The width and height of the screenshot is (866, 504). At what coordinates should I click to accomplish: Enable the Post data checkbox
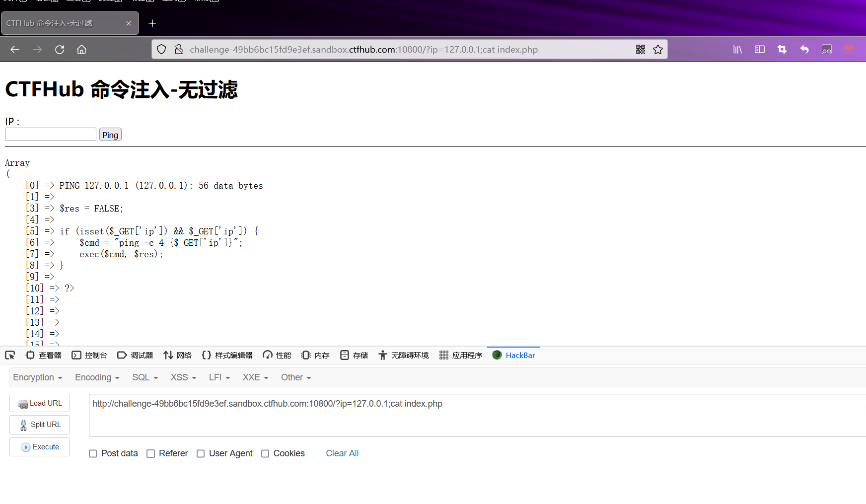click(x=93, y=453)
